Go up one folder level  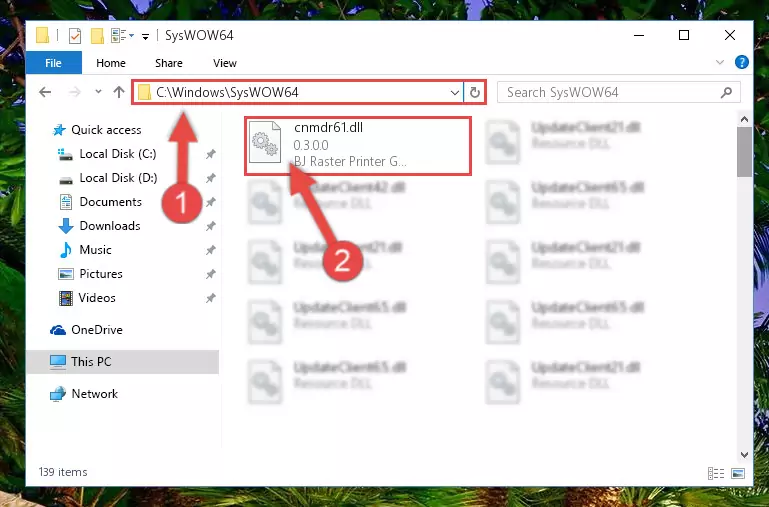coord(119,92)
